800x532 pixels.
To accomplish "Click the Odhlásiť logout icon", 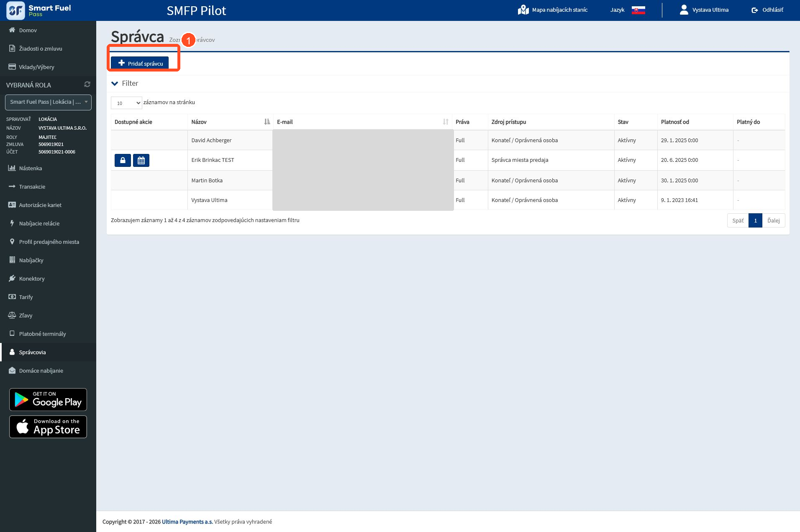I will click(755, 10).
